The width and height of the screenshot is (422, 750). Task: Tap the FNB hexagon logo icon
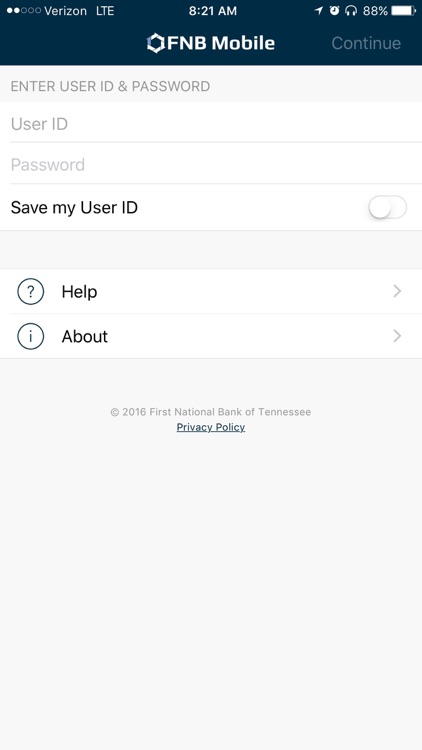point(155,43)
